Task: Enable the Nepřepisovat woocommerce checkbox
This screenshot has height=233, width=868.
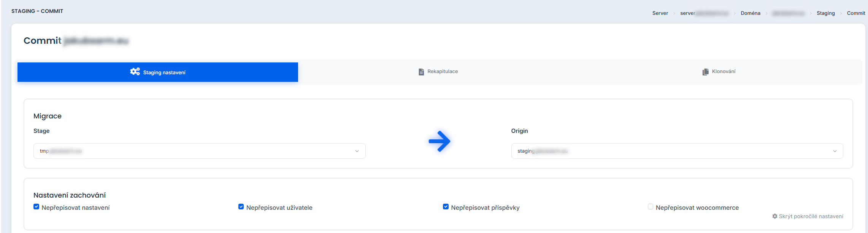Action: 651,207
